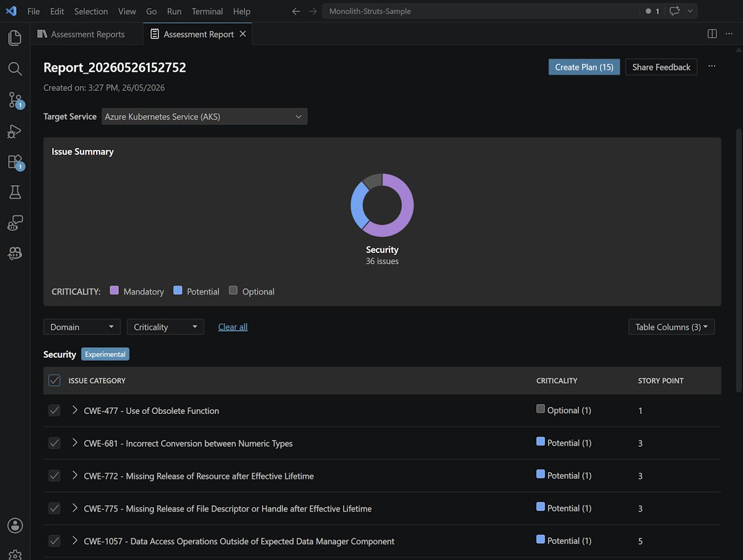Viewport: 743px width, 560px height.
Task: Open the File menu
Action: tap(33, 11)
